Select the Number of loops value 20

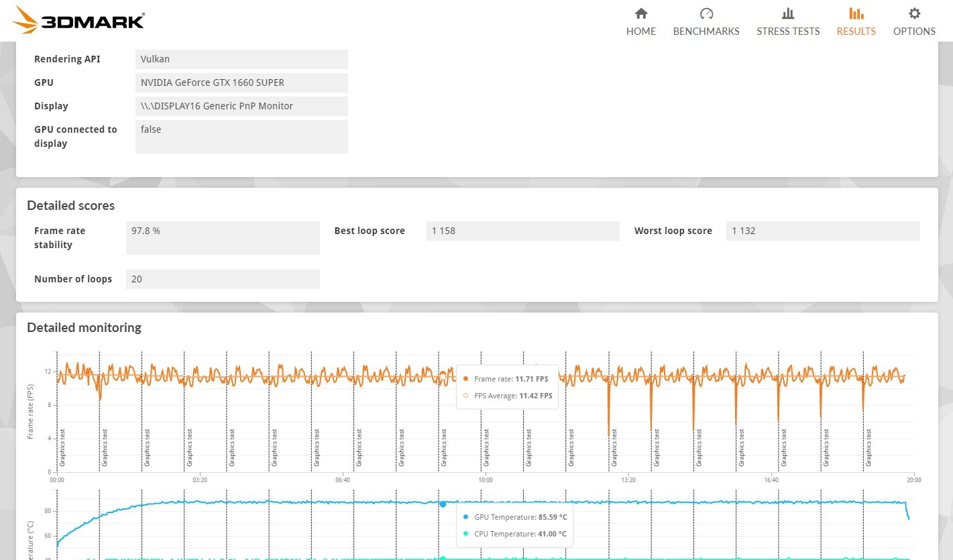coord(223,279)
